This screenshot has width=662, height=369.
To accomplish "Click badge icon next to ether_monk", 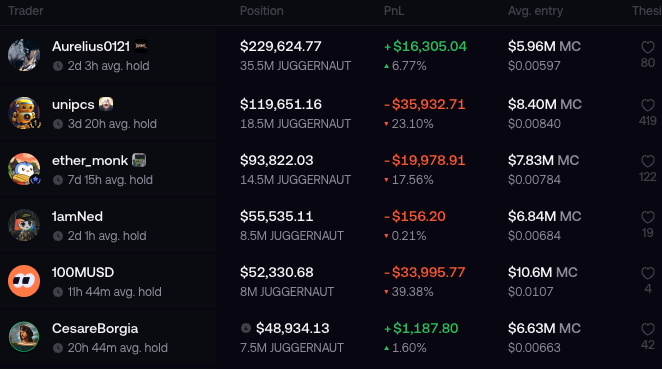I will click(139, 160).
